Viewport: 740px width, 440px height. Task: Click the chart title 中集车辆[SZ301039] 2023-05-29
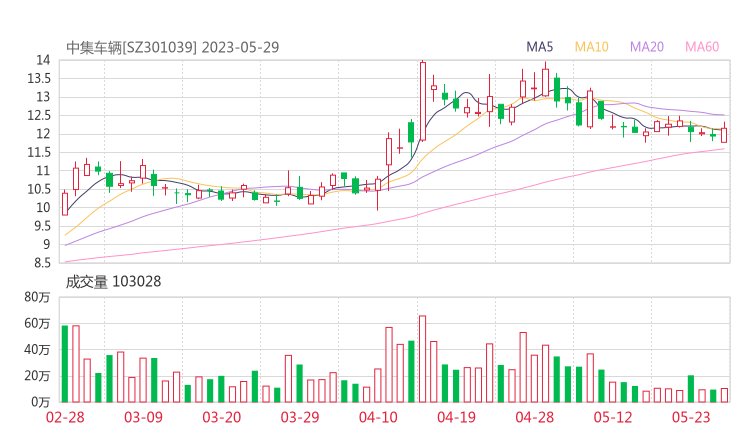click(173, 48)
